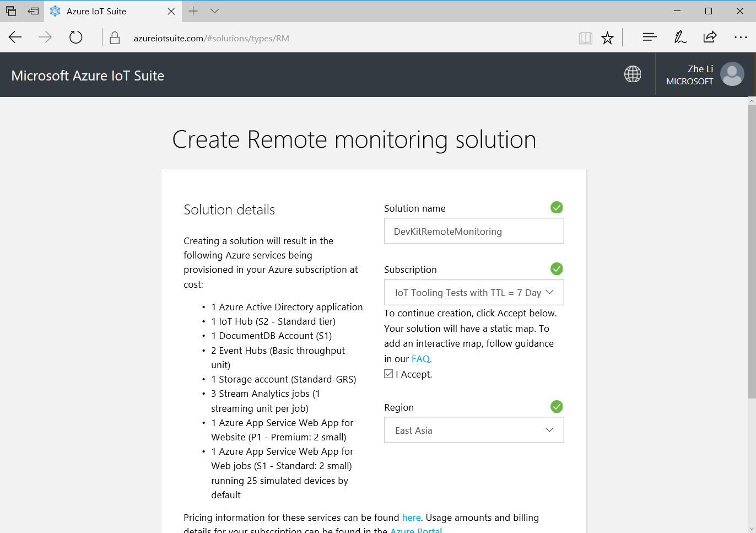The width and height of the screenshot is (756, 533).
Task: Add page to favorites with star icon
Action: point(607,38)
